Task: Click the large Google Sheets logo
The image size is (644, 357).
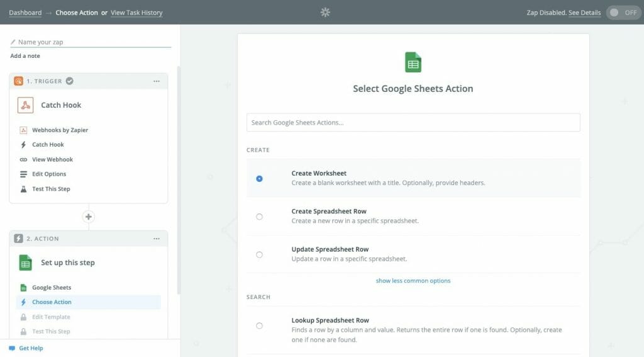Action: point(413,62)
